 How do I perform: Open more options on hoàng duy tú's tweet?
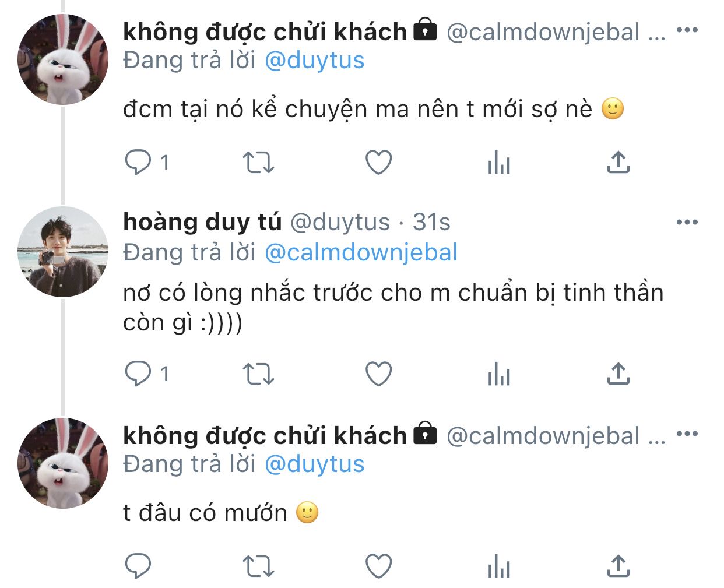[687, 222]
